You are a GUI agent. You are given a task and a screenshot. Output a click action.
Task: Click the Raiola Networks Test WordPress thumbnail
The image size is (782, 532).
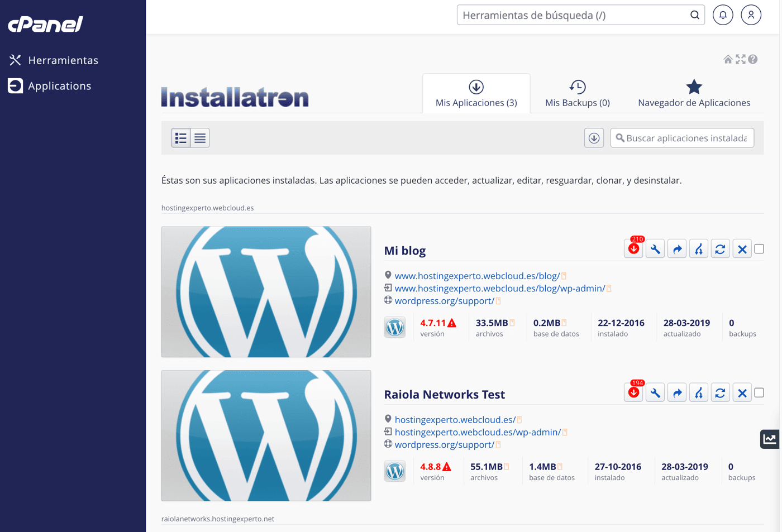(x=266, y=435)
